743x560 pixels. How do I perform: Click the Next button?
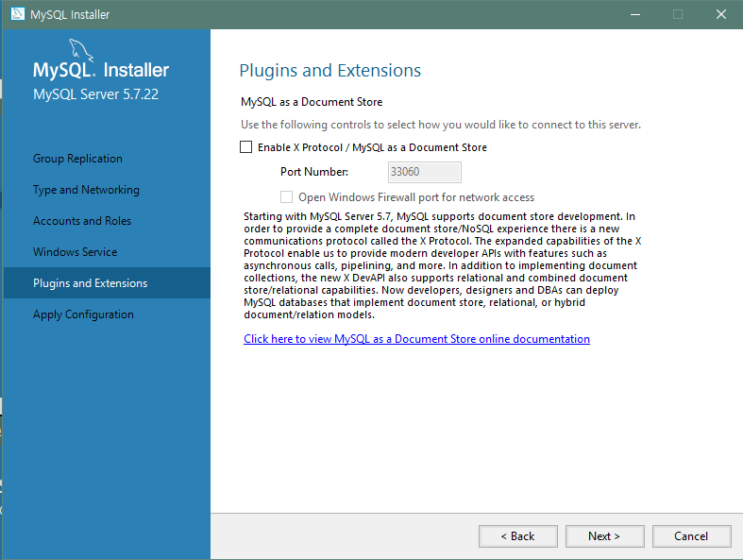click(x=604, y=536)
